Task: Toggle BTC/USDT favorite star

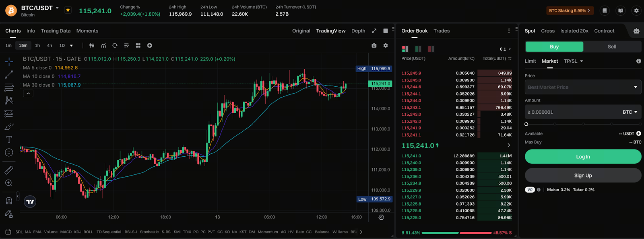Action: [x=68, y=10]
